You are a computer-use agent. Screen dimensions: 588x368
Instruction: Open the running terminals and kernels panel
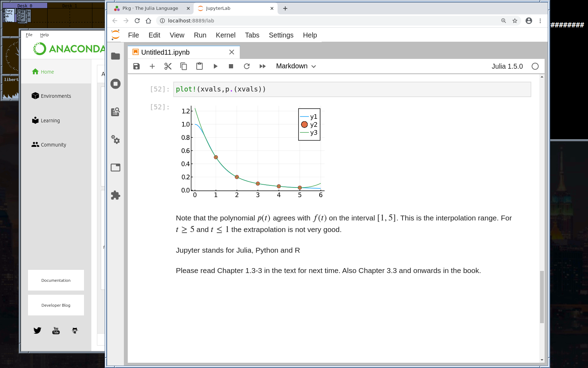pyautogui.click(x=115, y=84)
